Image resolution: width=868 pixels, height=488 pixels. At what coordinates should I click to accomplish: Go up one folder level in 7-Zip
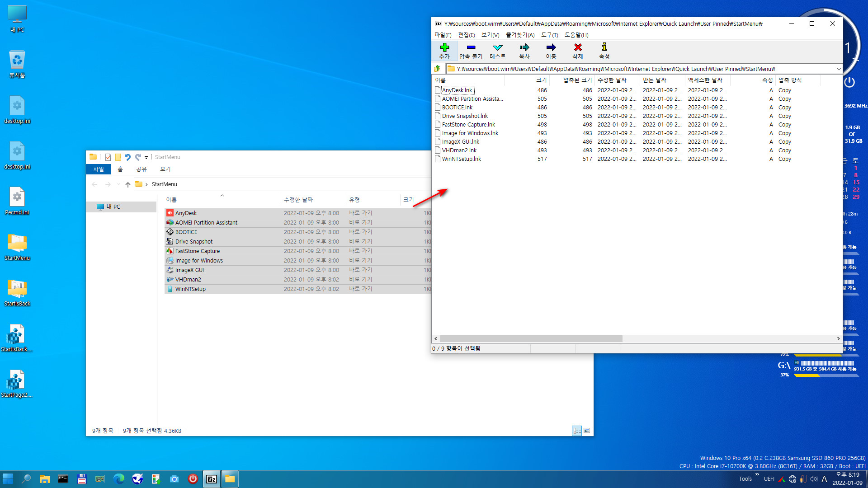pyautogui.click(x=437, y=69)
